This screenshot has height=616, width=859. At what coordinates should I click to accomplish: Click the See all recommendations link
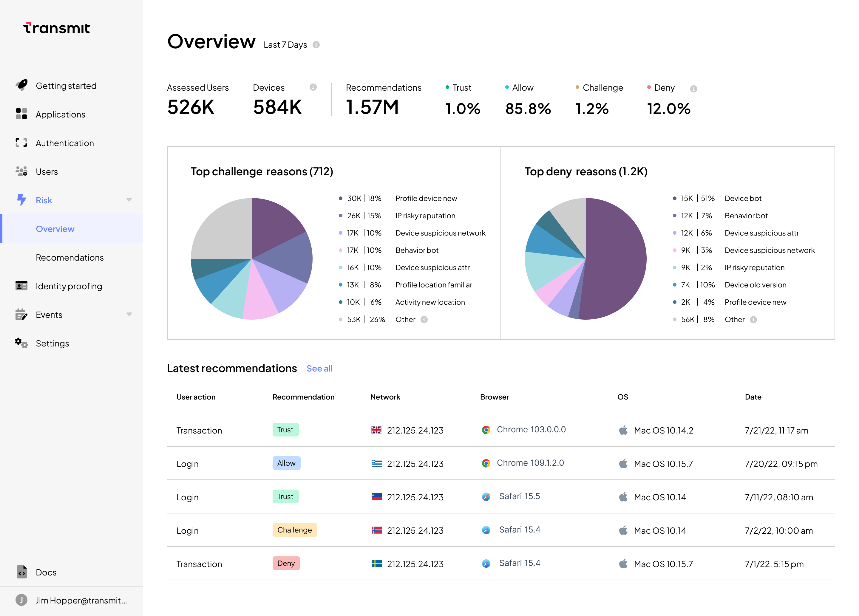pos(319,368)
